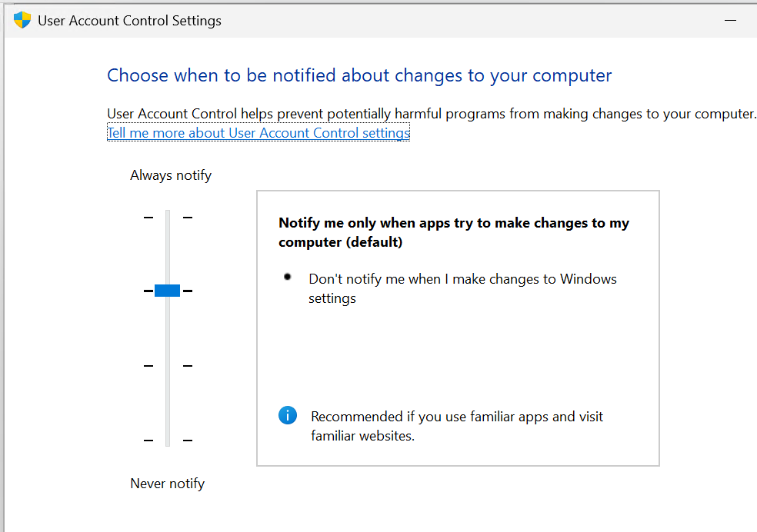Click the bottommost right tick mark of slider

188,440
